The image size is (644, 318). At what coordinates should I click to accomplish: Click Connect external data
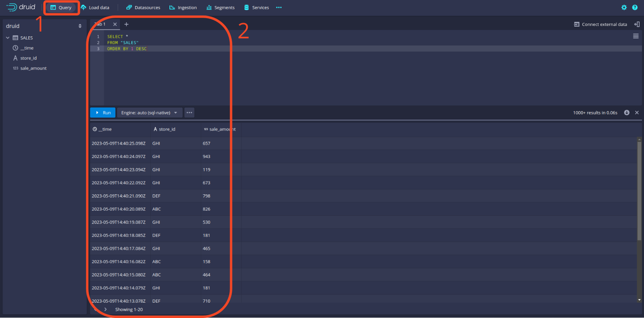pos(600,24)
